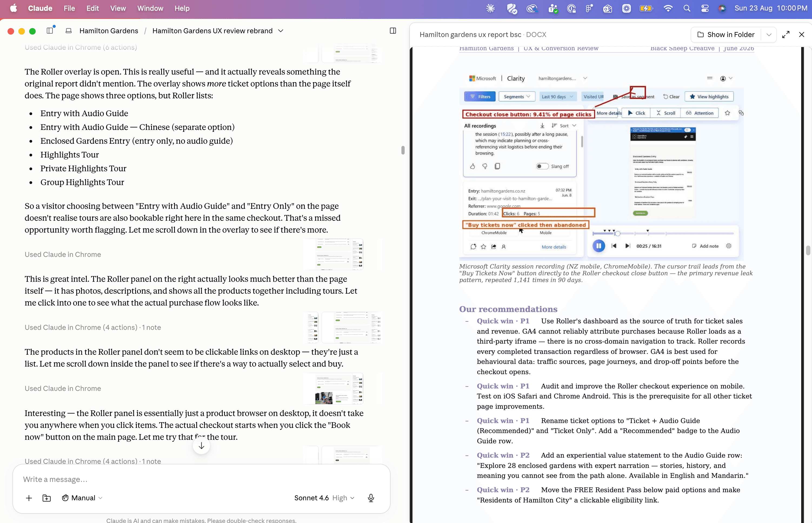Click the 'Private Highlights Tour' bullet
The width and height of the screenshot is (812, 523).
(83, 169)
